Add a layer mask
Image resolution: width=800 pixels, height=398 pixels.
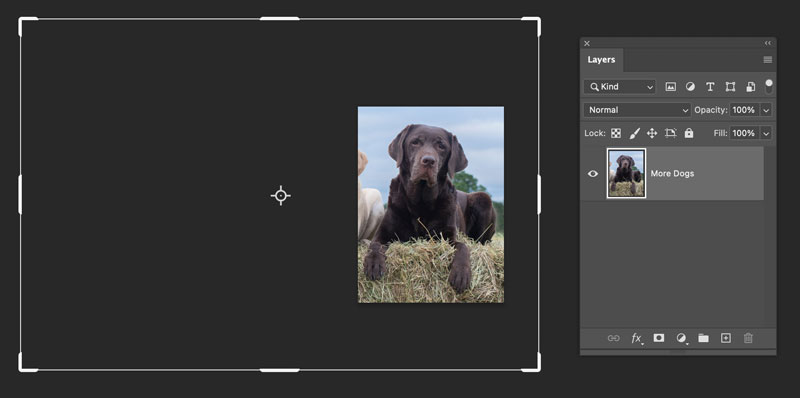[659, 338]
